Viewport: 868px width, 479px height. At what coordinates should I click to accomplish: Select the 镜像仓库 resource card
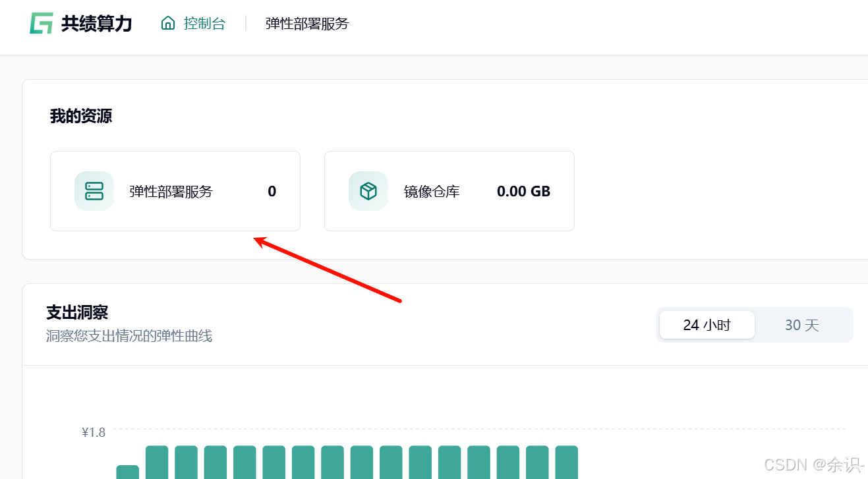tap(449, 190)
